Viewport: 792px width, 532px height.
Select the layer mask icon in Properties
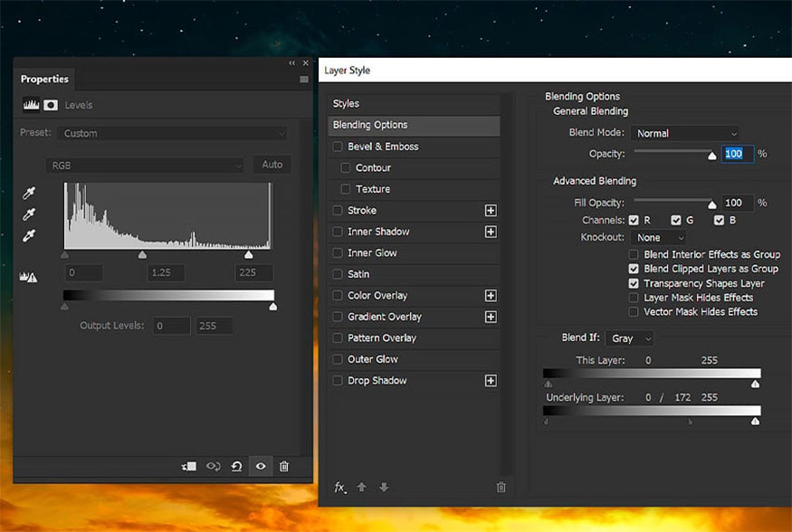pos(51,104)
